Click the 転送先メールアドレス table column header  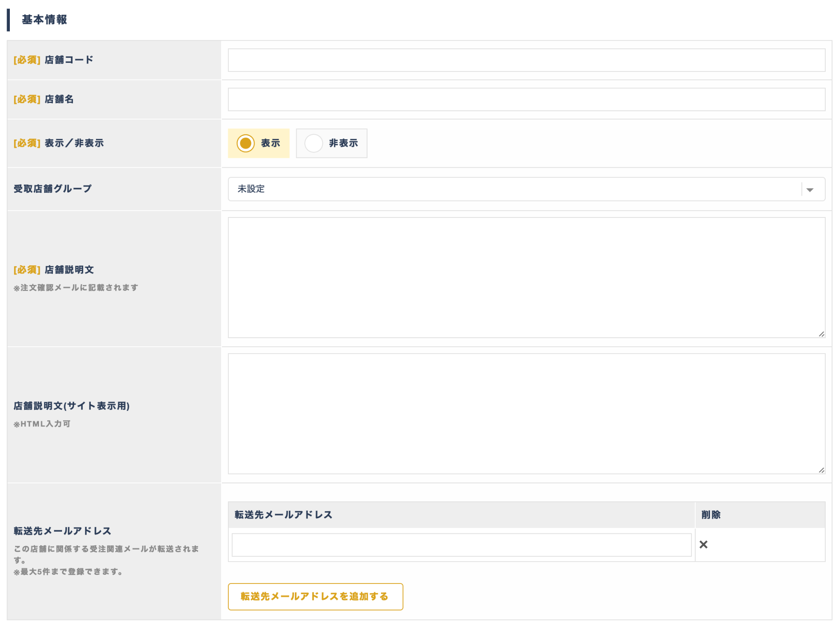pos(283,515)
